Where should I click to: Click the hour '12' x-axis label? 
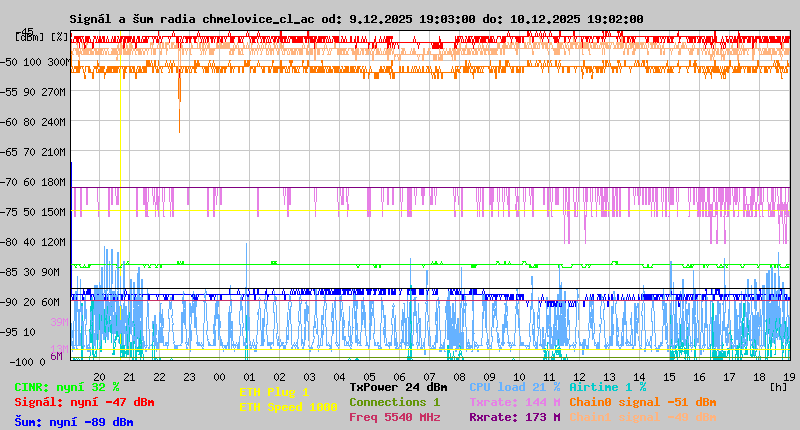click(580, 377)
